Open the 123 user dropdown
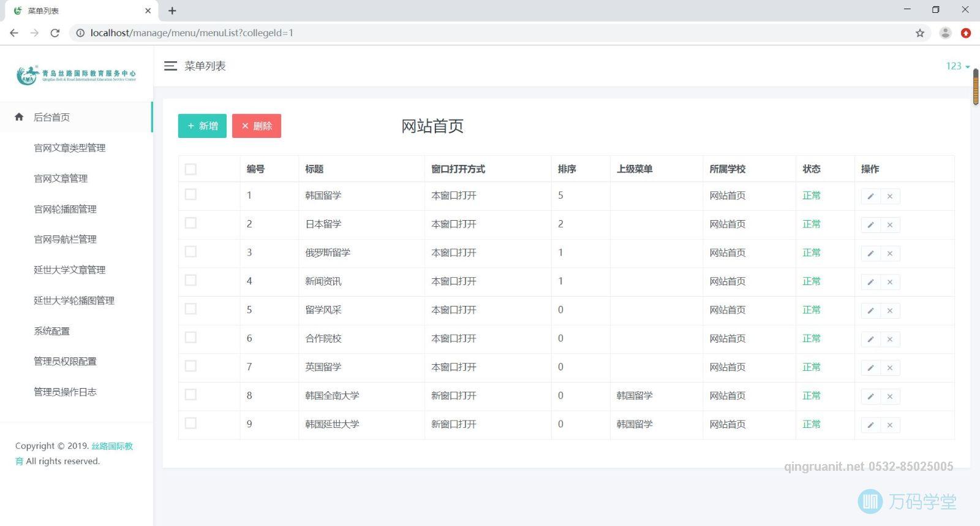This screenshot has width=980, height=526. click(x=957, y=66)
